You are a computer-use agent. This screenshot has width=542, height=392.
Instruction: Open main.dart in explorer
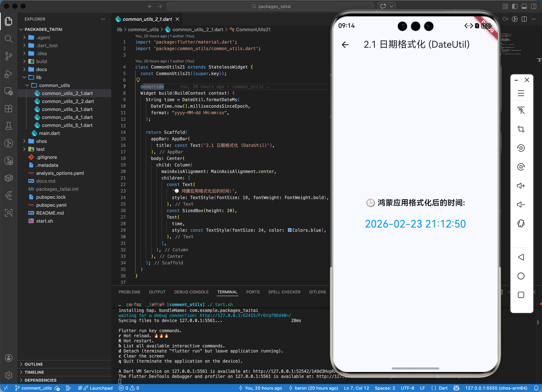click(49, 133)
